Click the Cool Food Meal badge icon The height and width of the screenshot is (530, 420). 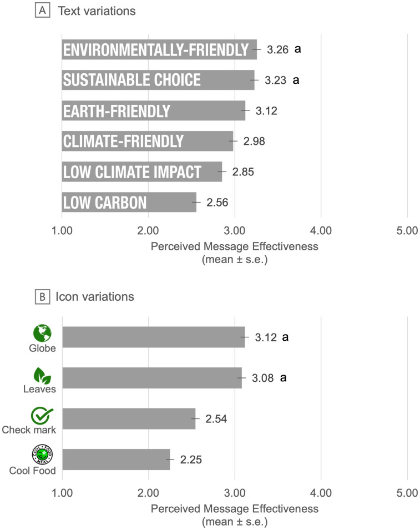point(42,455)
